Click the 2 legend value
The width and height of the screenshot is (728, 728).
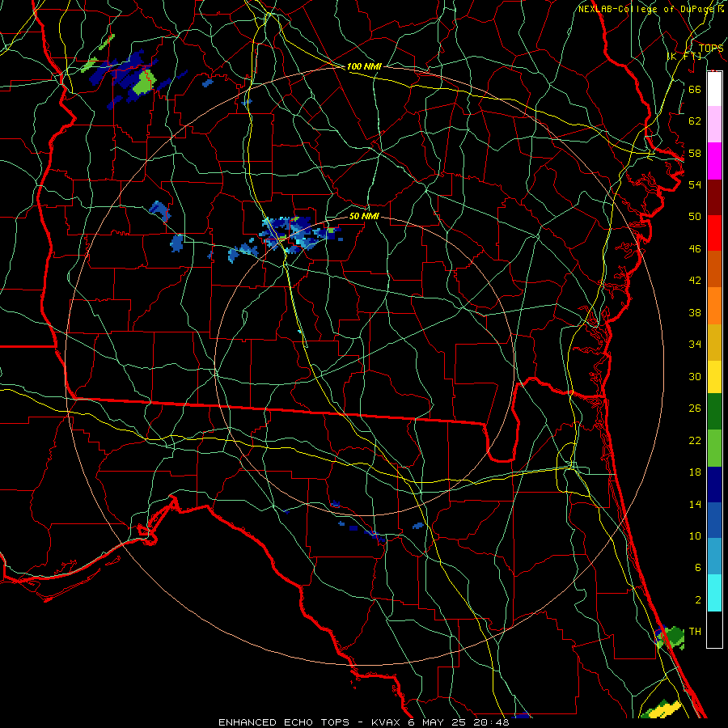click(x=697, y=600)
